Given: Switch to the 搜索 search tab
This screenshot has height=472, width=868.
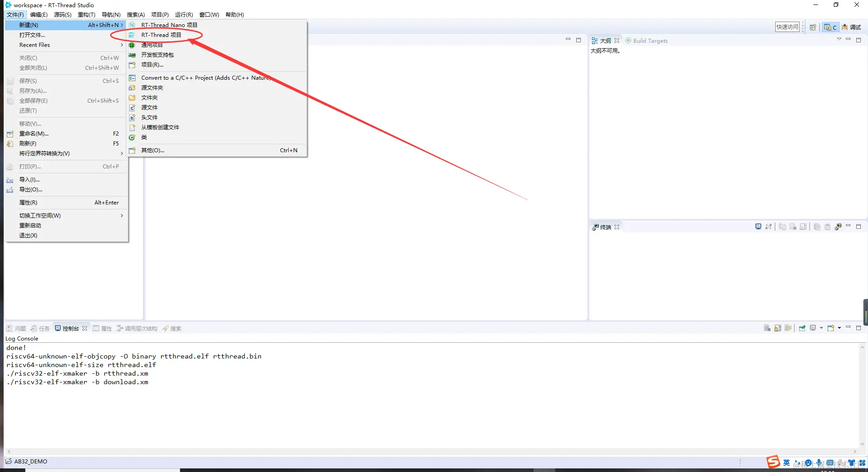Looking at the screenshot, I should 172,328.
